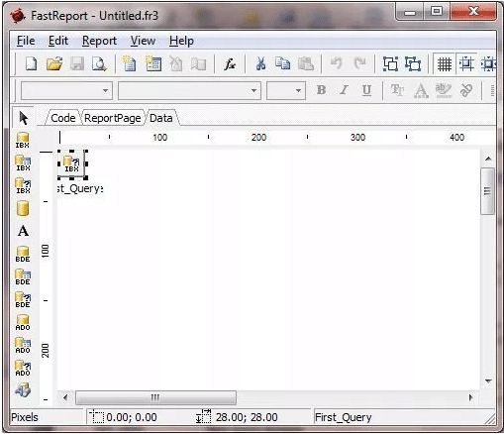The height and width of the screenshot is (434, 504).
Task: Select the ADO Database component
Action: [23, 322]
